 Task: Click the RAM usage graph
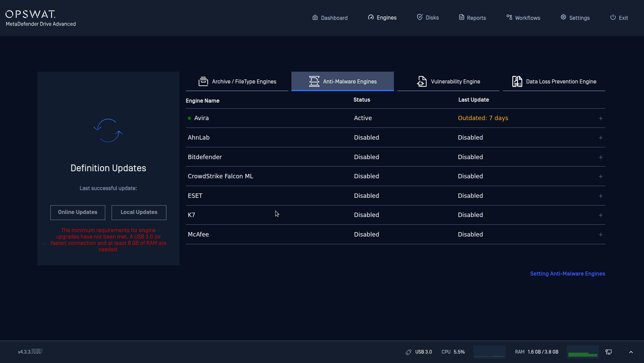click(x=583, y=352)
